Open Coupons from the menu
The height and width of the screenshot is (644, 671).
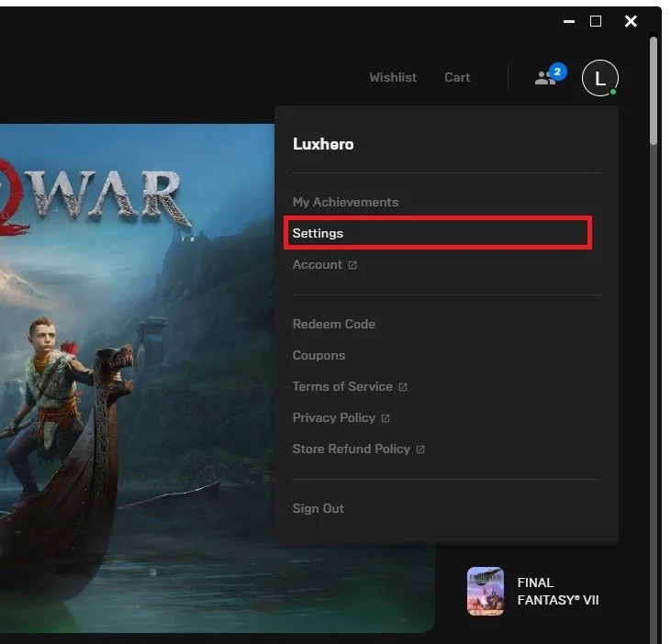(319, 355)
